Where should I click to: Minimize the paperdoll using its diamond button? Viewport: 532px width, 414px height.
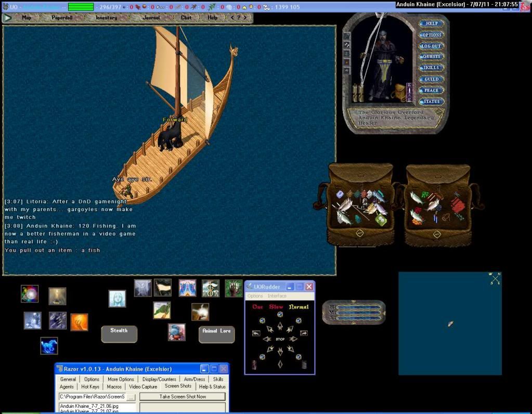click(x=439, y=112)
